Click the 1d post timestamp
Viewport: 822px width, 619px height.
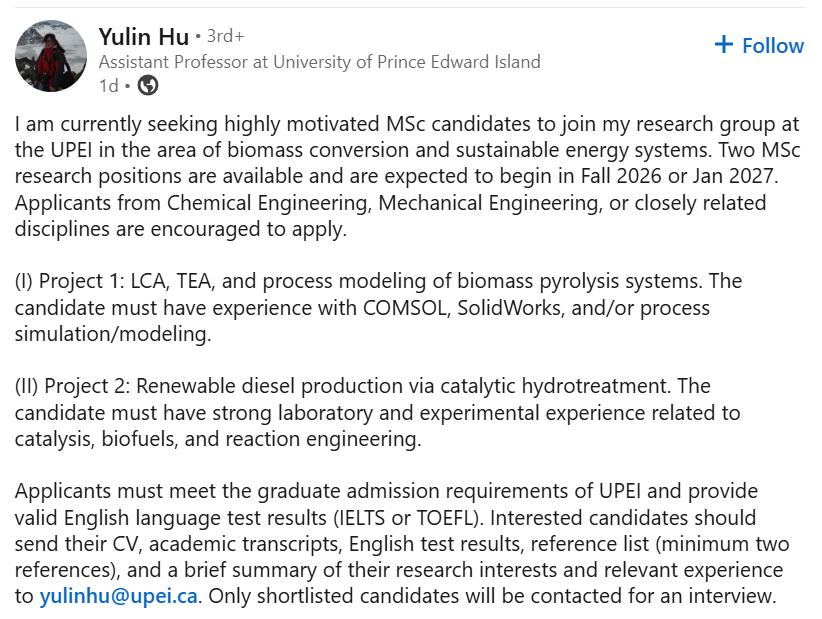tap(109, 85)
